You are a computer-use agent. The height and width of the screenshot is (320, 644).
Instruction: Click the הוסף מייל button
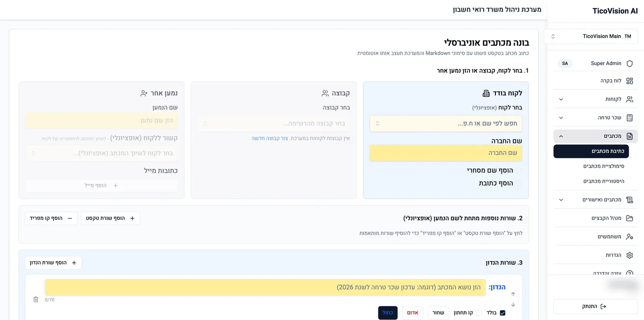click(101, 185)
